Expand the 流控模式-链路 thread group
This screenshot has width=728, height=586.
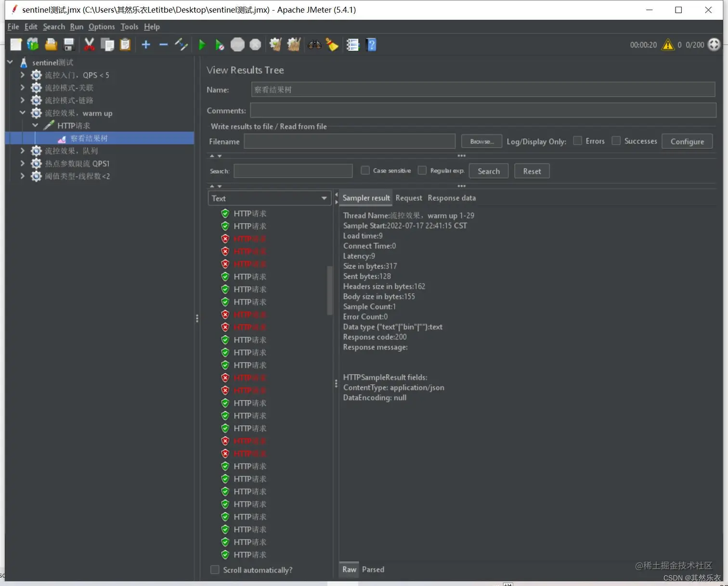click(22, 100)
